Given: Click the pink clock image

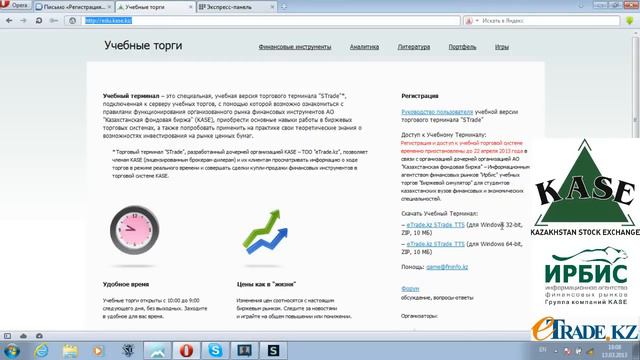Looking at the screenshot, I should [134, 230].
